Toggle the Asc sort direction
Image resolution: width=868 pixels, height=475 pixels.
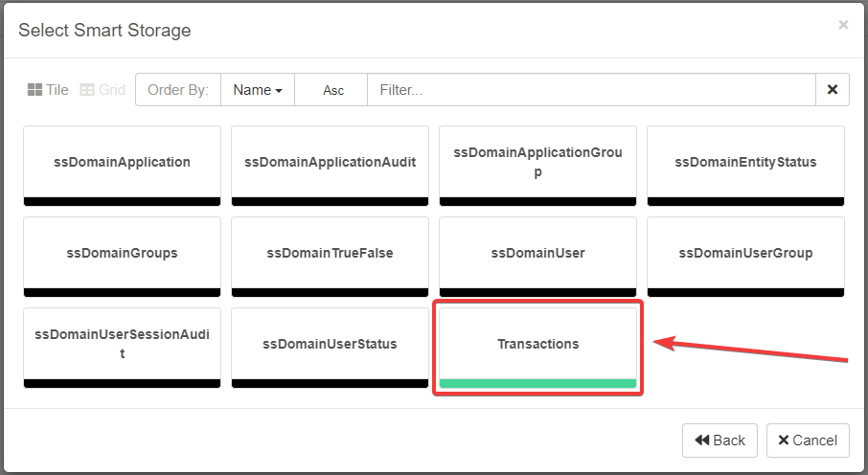coord(332,90)
